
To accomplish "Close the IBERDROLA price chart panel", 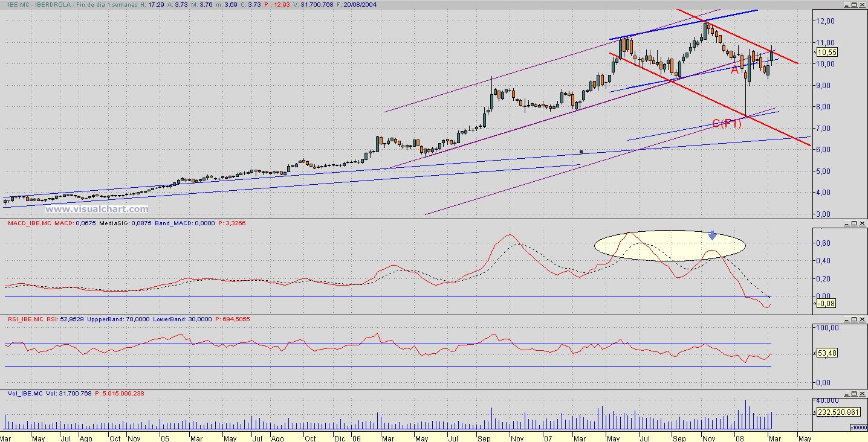I will (x=863, y=4).
